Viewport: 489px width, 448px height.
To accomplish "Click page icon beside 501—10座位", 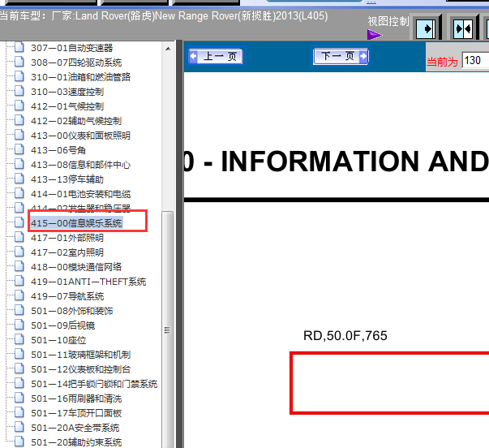I will (19, 340).
